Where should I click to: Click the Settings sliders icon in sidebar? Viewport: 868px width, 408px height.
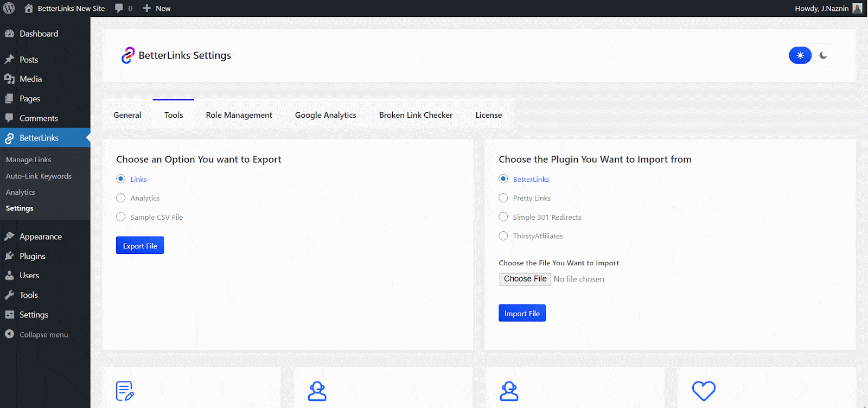(9, 315)
